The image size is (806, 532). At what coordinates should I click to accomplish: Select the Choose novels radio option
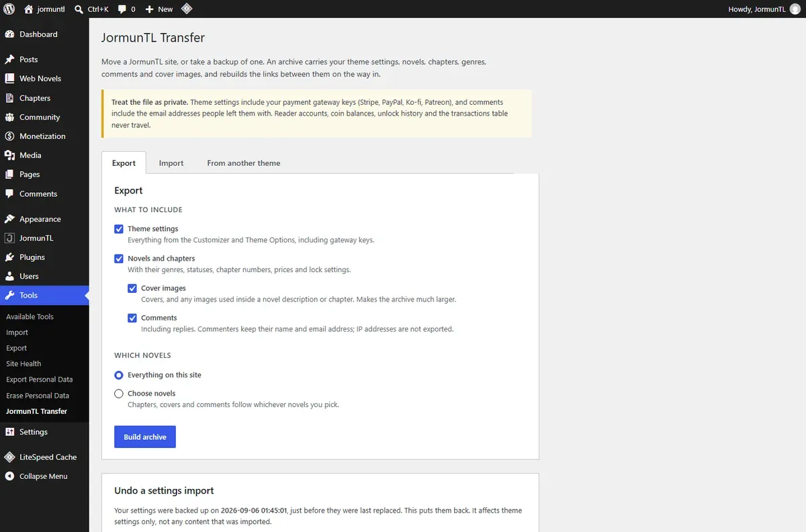coord(119,394)
